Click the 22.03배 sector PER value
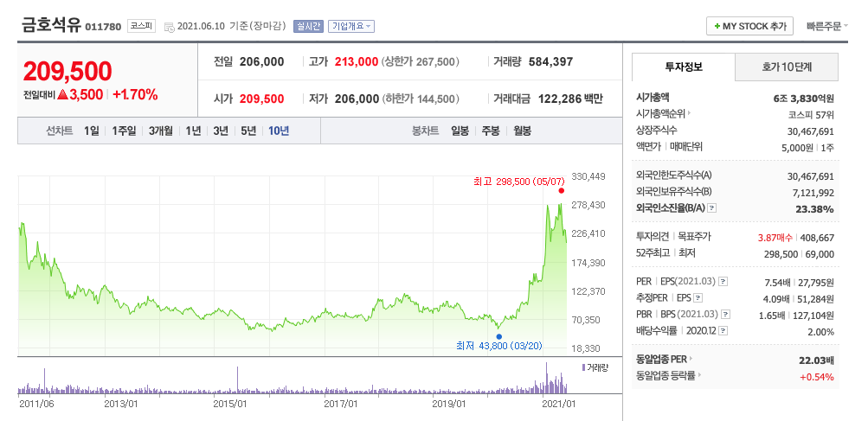868x421 pixels. point(817,360)
